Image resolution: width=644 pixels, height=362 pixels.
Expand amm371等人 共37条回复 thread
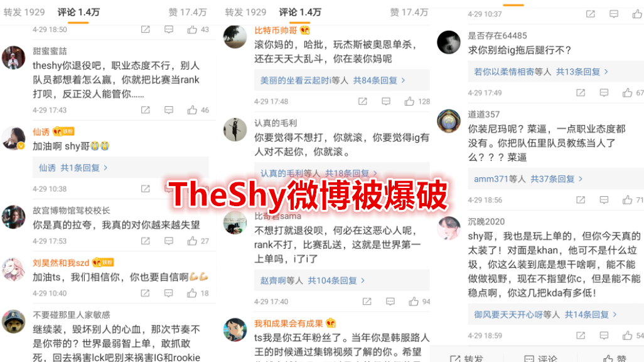point(528,179)
